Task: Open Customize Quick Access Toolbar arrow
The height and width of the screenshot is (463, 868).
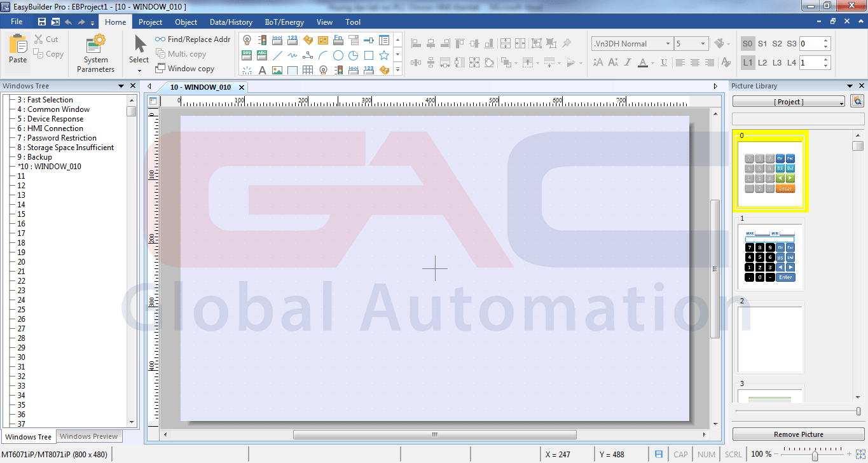Action: [92, 22]
